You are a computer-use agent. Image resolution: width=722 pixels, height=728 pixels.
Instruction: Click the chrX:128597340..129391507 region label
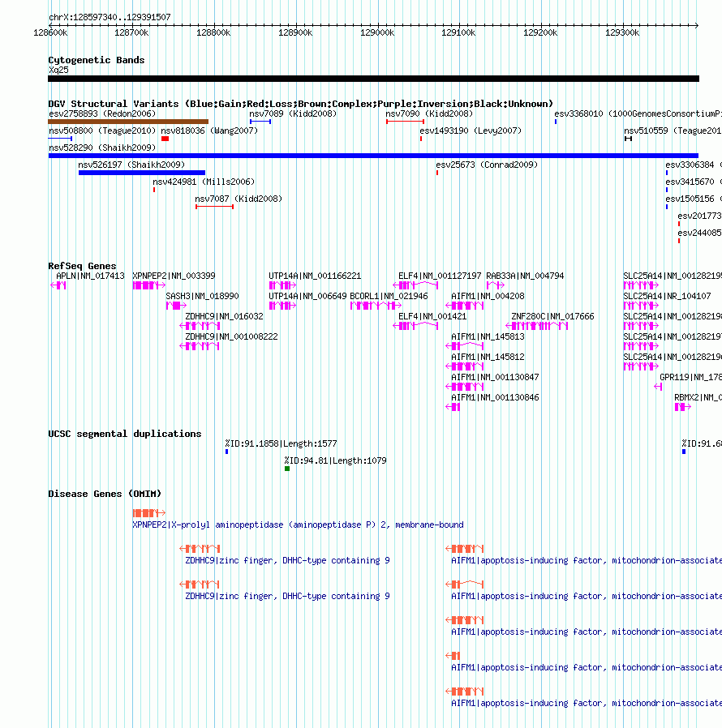tap(110, 17)
